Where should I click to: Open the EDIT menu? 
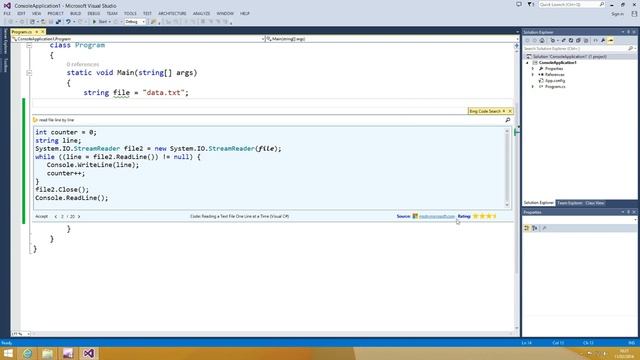(x=21, y=13)
